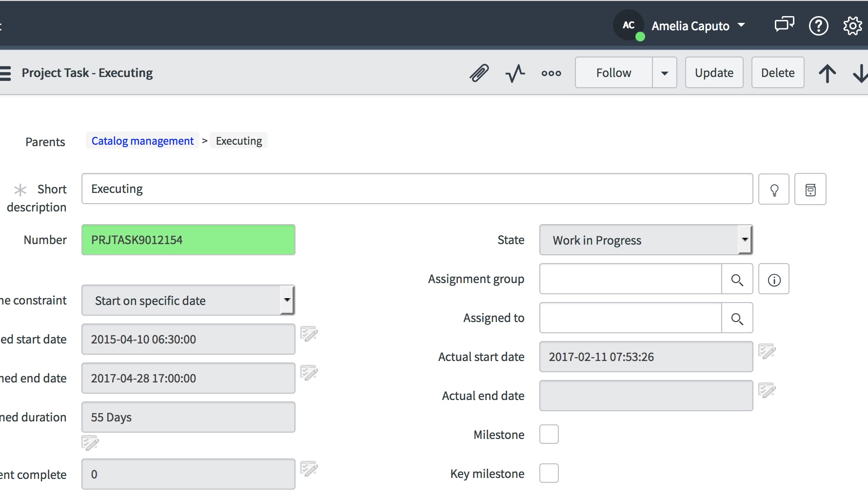Click the Delete button
868x495 pixels.
(x=778, y=73)
